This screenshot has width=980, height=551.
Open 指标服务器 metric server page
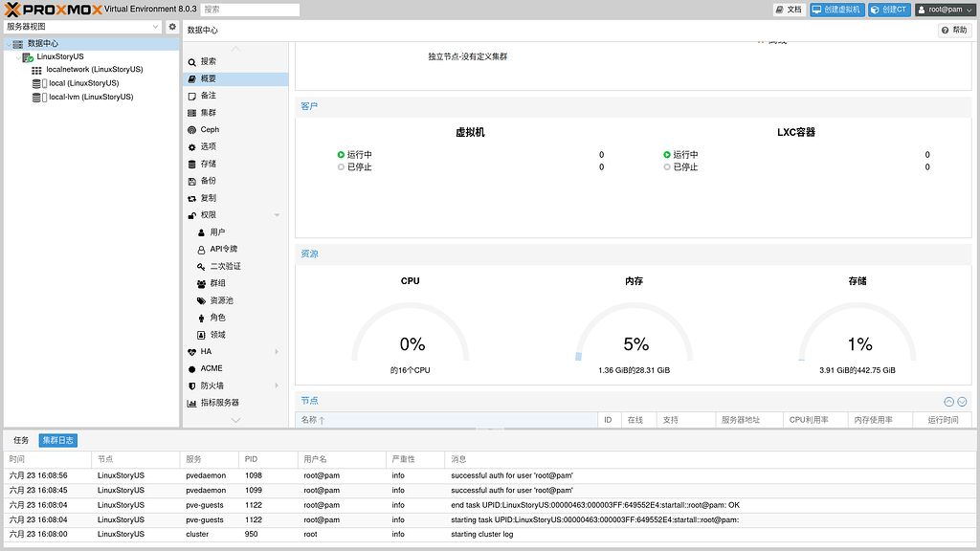click(x=219, y=403)
